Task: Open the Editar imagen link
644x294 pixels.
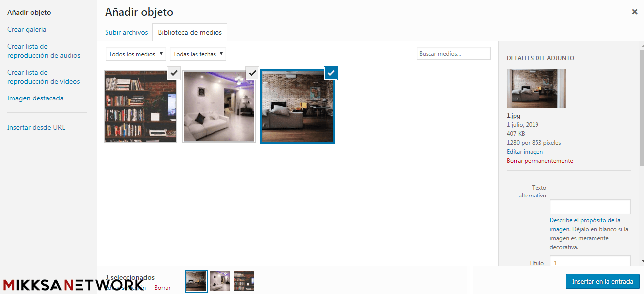Action: (x=525, y=152)
